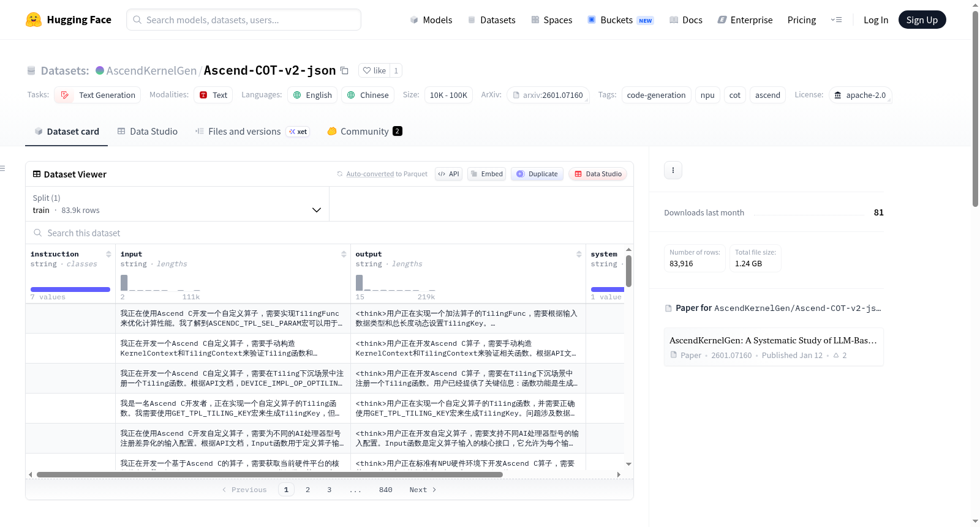
Task: Select the Chinese language tag
Action: point(367,95)
